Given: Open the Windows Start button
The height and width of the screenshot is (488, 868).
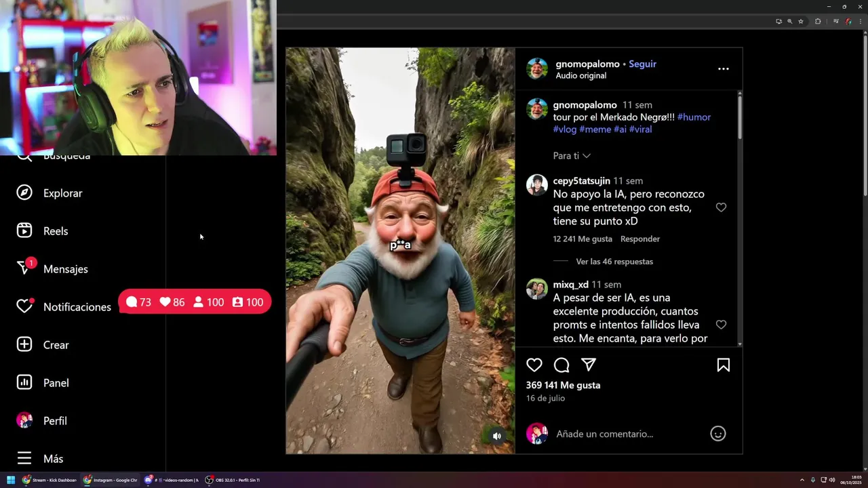Looking at the screenshot, I should click(x=11, y=480).
